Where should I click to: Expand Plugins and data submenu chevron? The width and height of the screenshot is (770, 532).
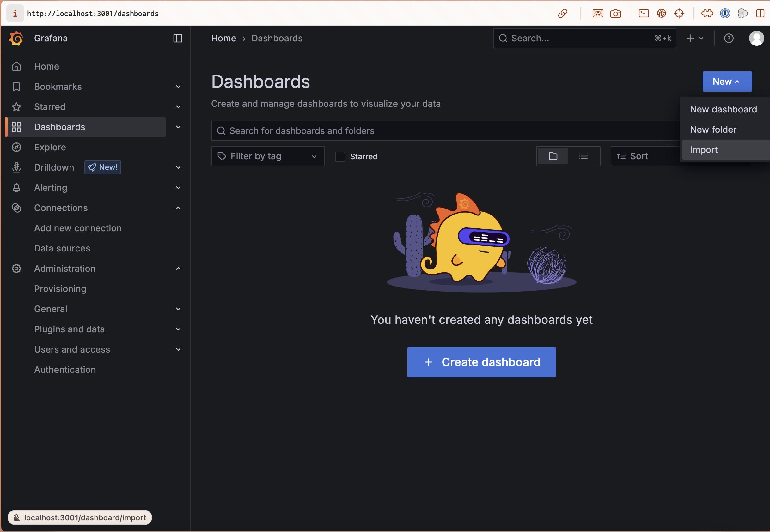pyautogui.click(x=178, y=329)
